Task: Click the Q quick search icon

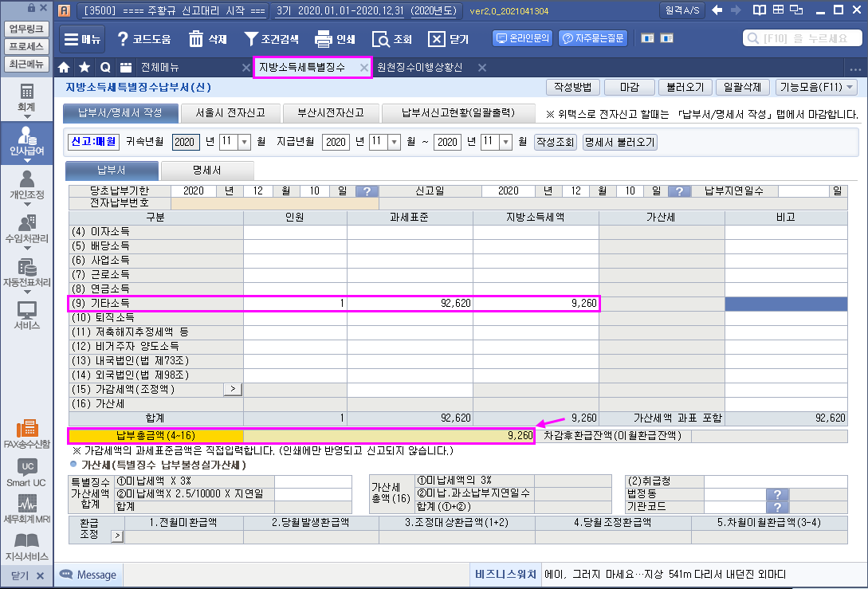Action: (x=105, y=68)
